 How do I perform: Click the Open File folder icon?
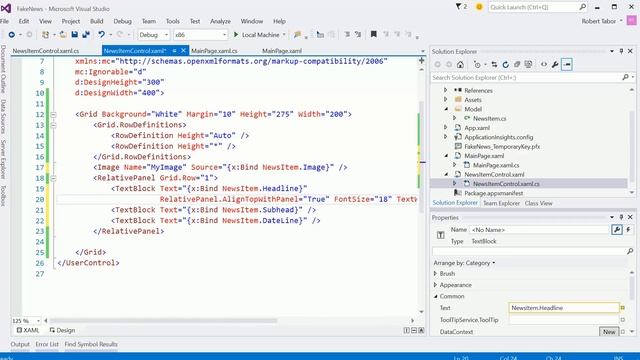tap(63, 35)
